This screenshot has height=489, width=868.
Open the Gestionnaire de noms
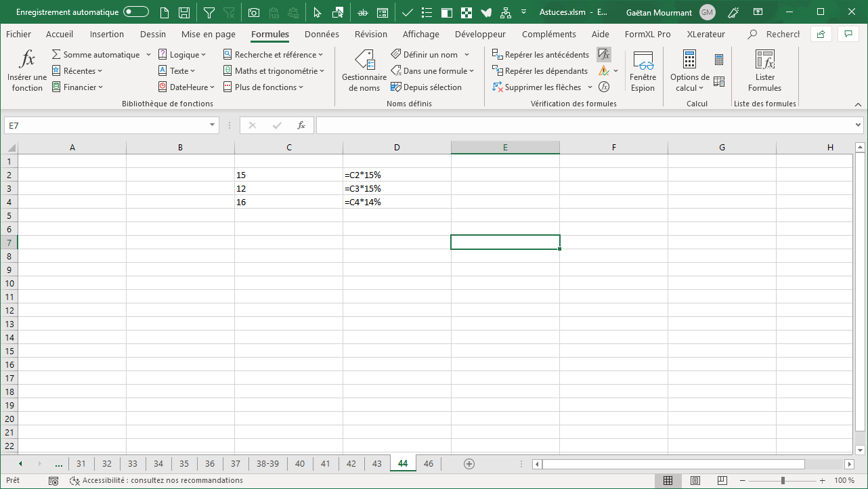(x=364, y=71)
